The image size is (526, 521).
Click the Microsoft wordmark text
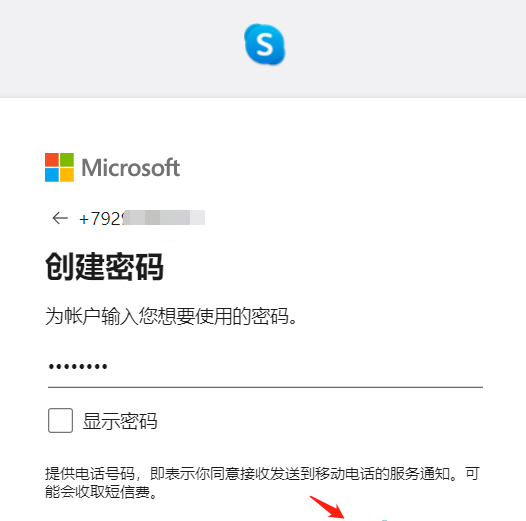[x=131, y=167]
